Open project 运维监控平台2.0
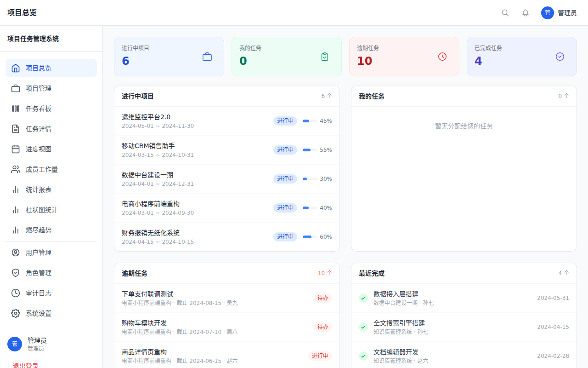The width and height of the screenshot is (588, 368). point(227,121)
